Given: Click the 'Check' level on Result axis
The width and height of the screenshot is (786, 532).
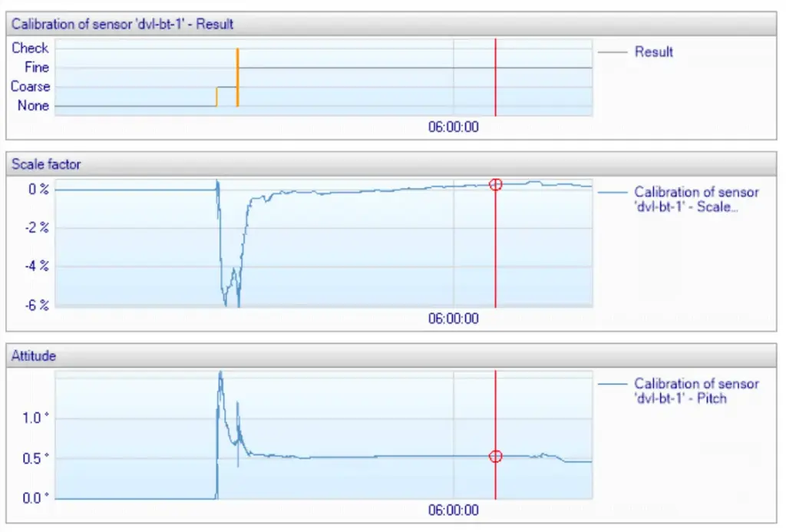Looking at the screenshot, I should 31,48.
